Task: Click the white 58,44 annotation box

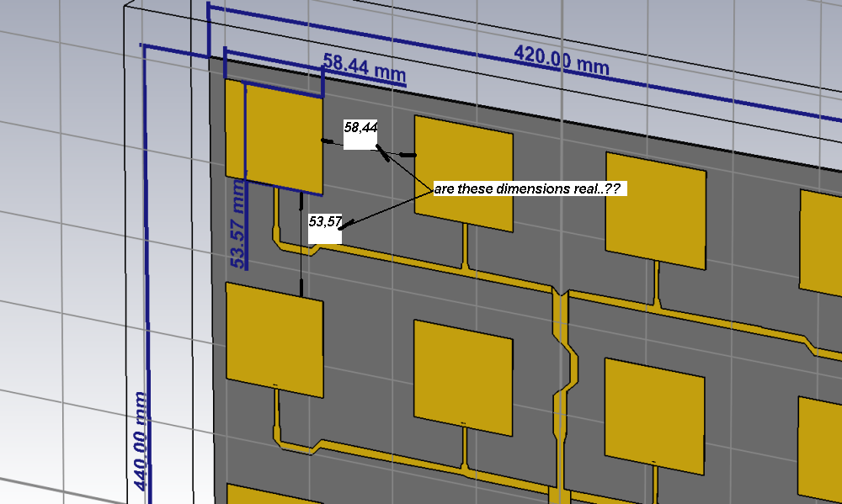Action: click(x=360, y=134)
